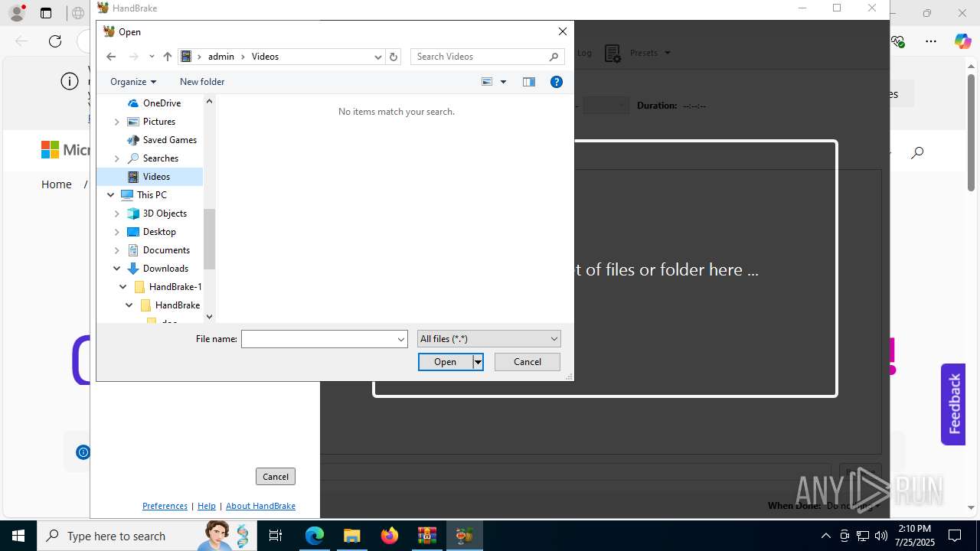The height and width of the screenshot is (551, 980).
Task: Select OneDrive in navigation tree
Action: (162, 103)
